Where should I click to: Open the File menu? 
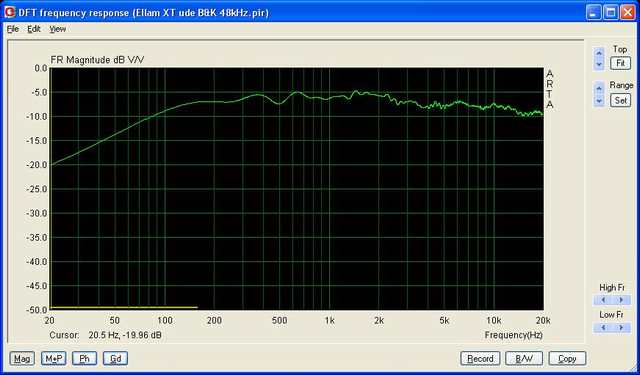click(x=13, y=29)
